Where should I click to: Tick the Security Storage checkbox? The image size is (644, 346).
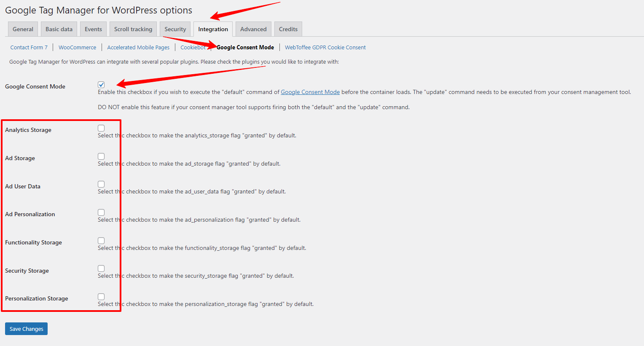coord(101,268)
